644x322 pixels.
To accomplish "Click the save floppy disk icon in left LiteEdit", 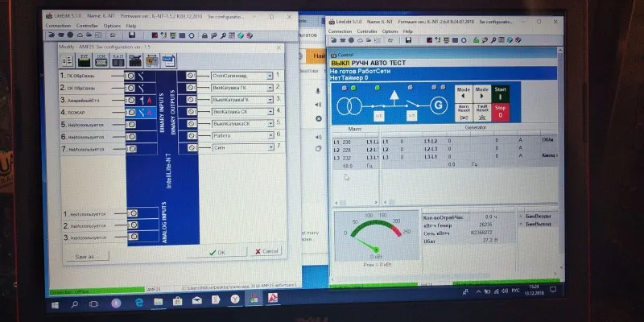I will click(x=132, y=35).
